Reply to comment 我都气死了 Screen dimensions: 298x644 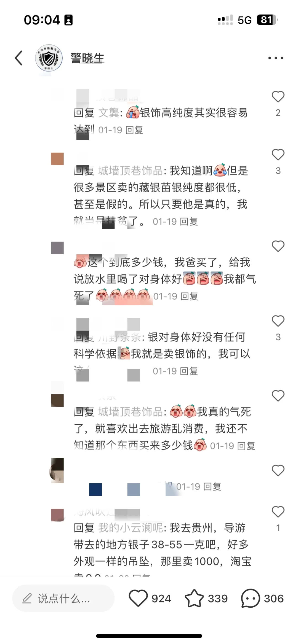(189, 297)
